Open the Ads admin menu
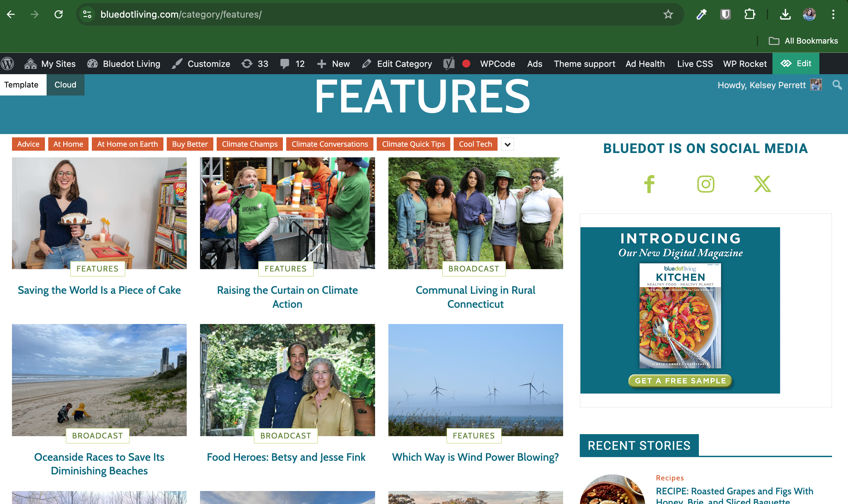 (x=534, y=64)
